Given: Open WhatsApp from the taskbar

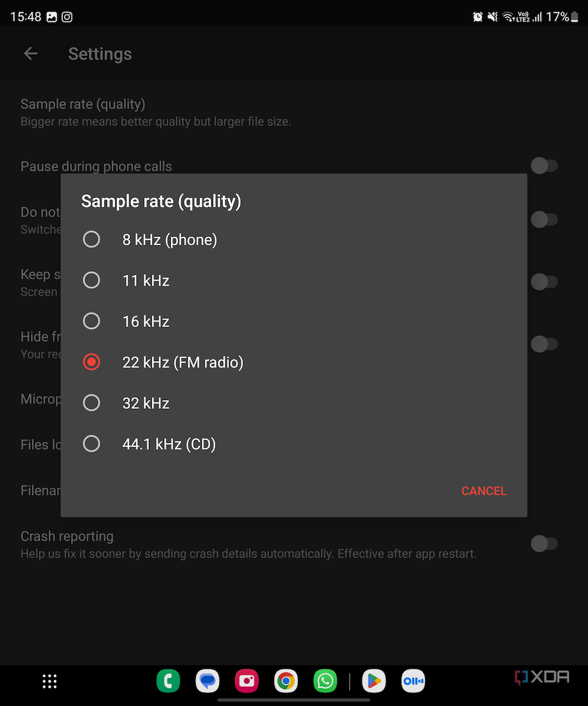Looking at the screenshot, I should pyautogui.click(x=325, y=681).
